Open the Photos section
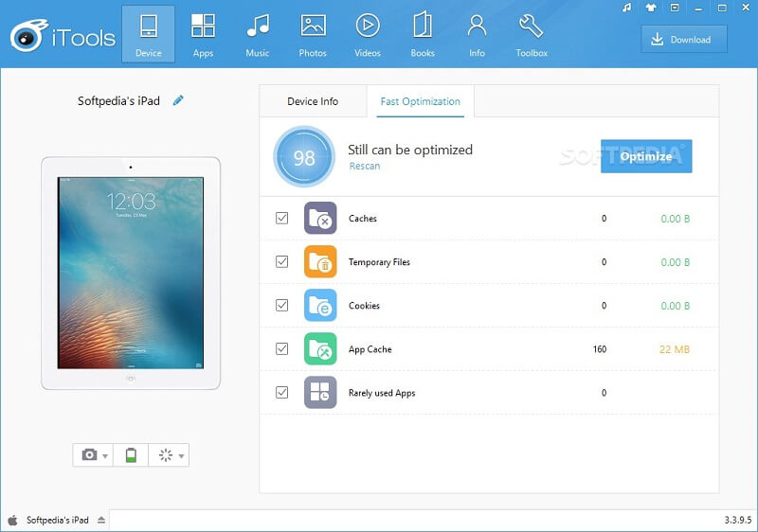758x532 pixels. point(313,35)
